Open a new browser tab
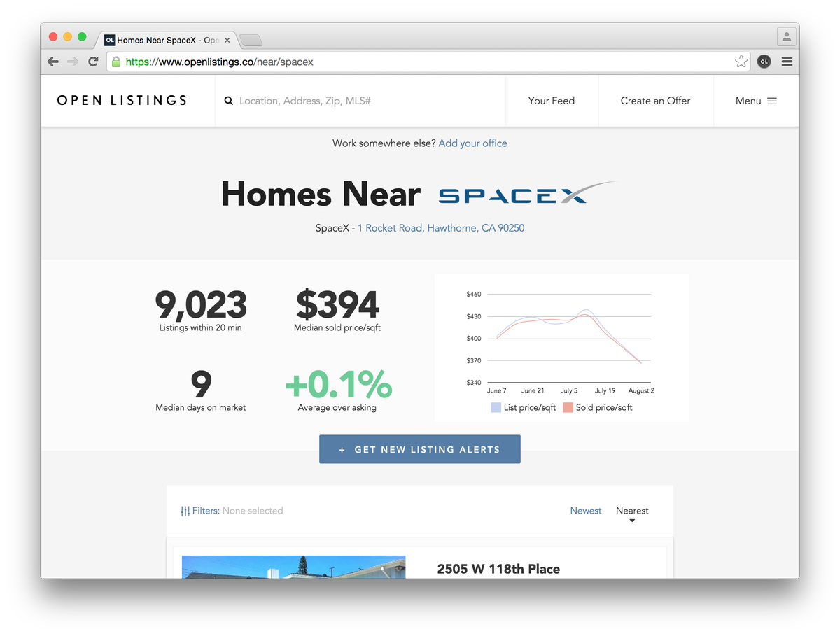This screenshot has height=636, width=840. click(251, 40)
